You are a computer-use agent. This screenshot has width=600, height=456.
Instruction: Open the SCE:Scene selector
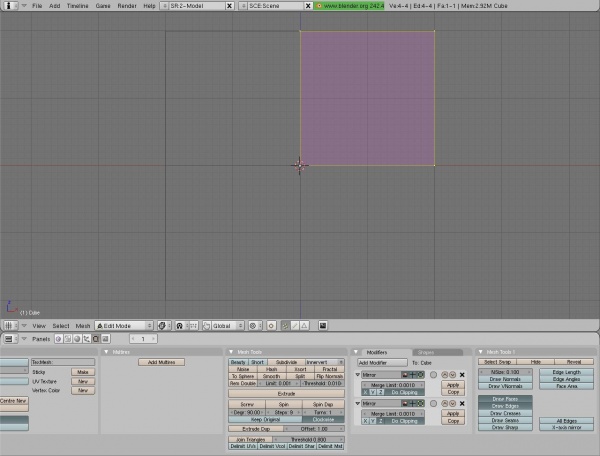[243, 6]
